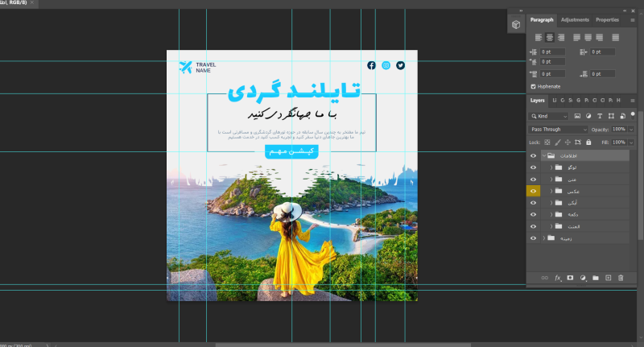Turn layer filtering on or off

pyautogui.click(x=633, y=114)
